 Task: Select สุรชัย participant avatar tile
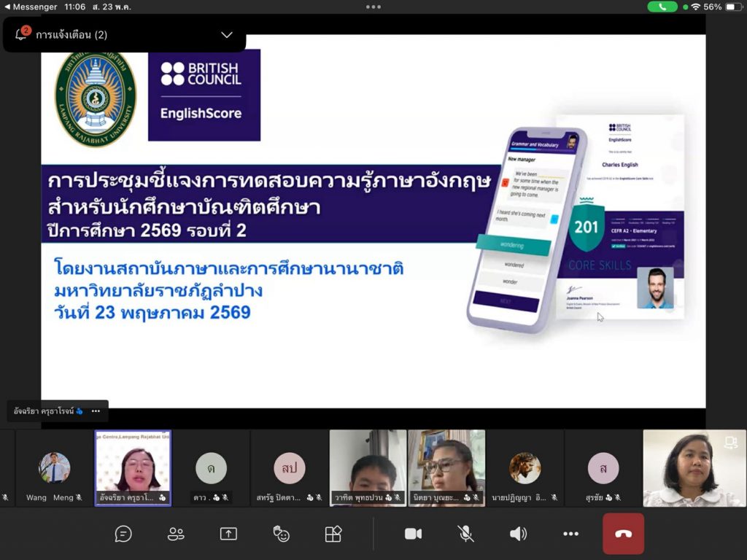[x=603, y=468]
